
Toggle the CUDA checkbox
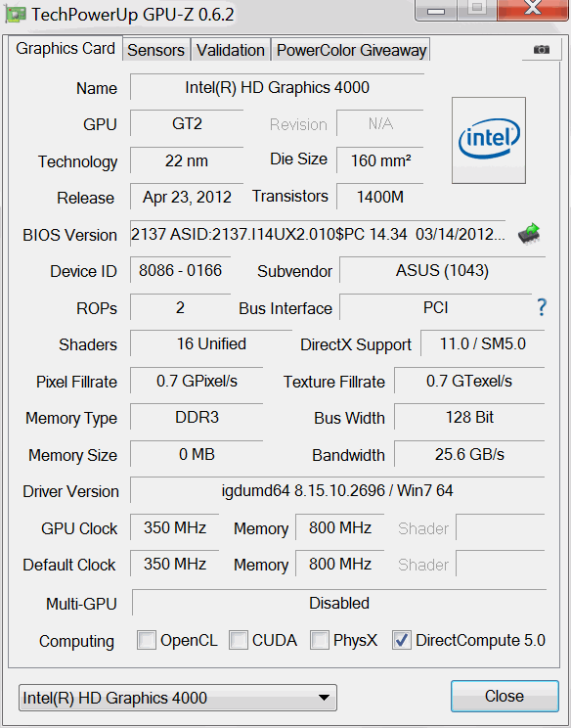[x=238, y=640]
